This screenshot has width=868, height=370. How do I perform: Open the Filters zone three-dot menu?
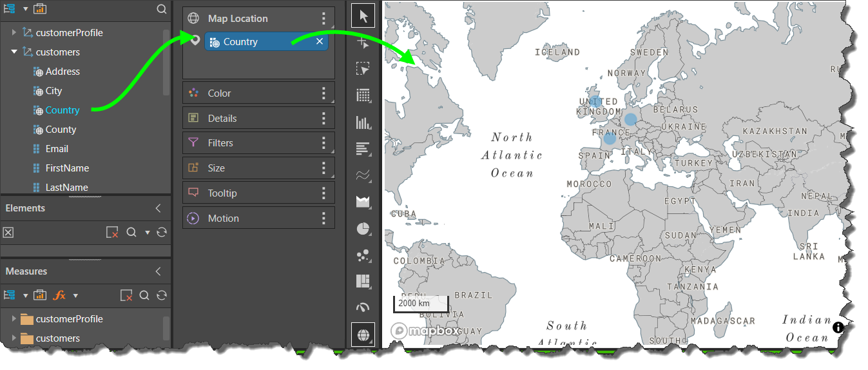click(324, 143)
